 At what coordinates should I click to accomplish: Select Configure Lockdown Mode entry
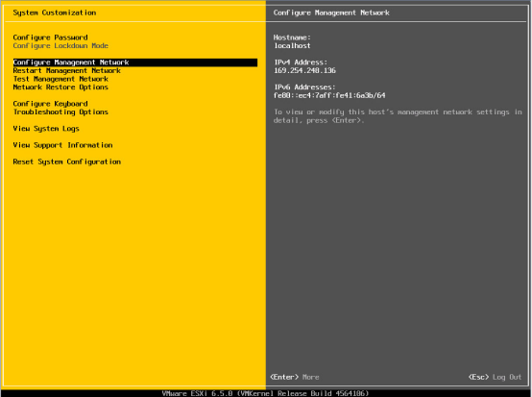pyautogui.click(x=60, y=46)
